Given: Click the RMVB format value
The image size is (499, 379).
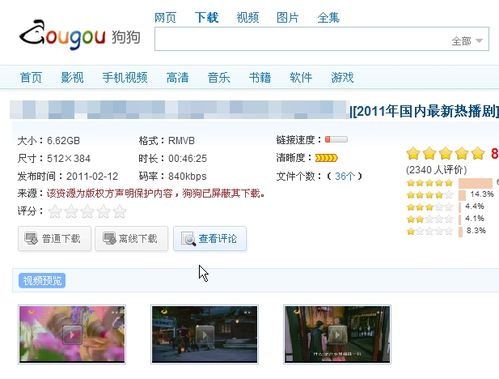Looking at the screenshot, I should point(181,140).
